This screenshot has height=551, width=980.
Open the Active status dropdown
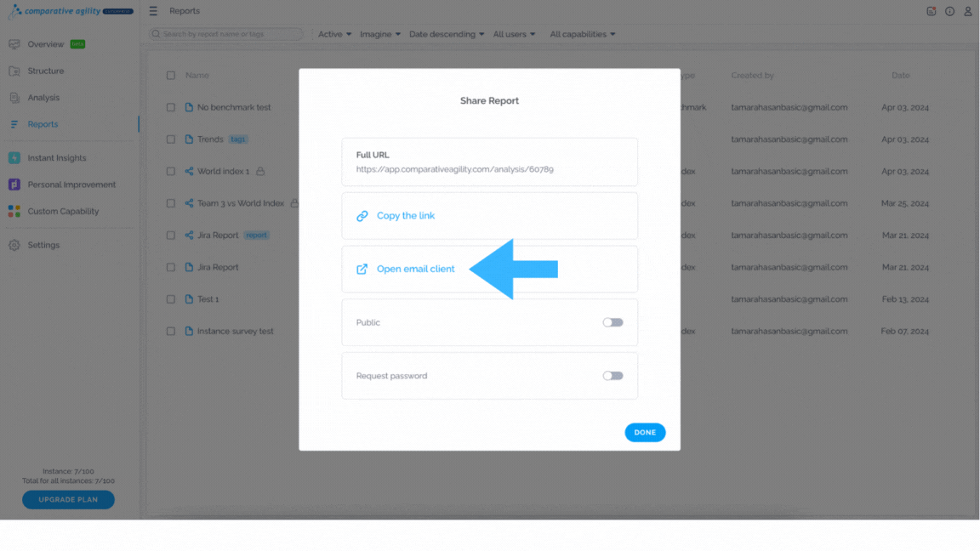pos(334,34)
